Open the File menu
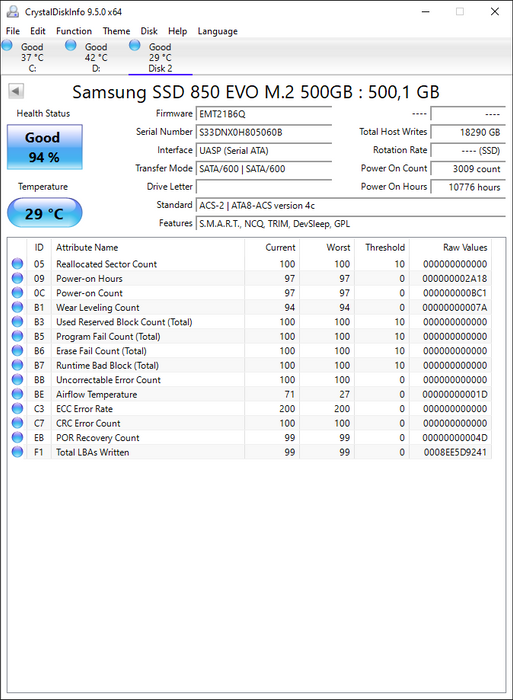This screenshot has width=513, height=700. (x=13, y=31)
